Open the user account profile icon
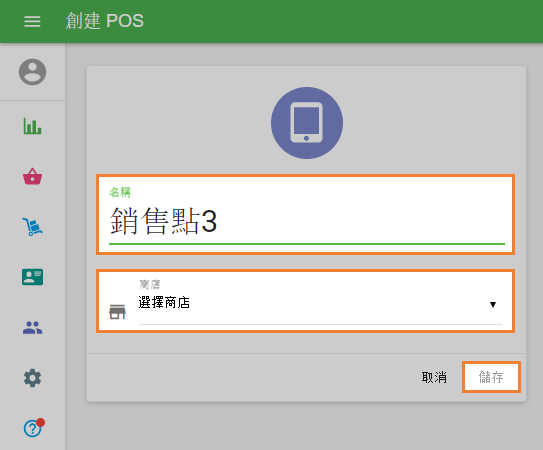Viewport: 543px width, 450px height. point(33,72)
